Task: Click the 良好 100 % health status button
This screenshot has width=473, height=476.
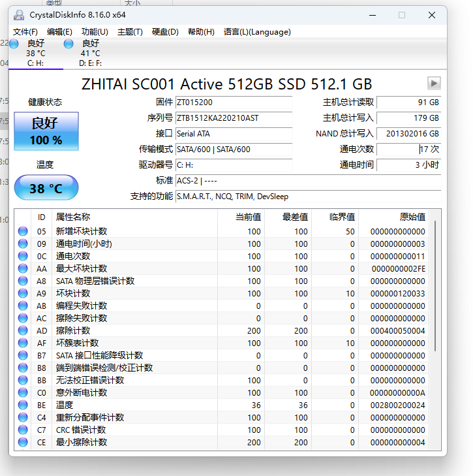Action: tap(46, 131)
